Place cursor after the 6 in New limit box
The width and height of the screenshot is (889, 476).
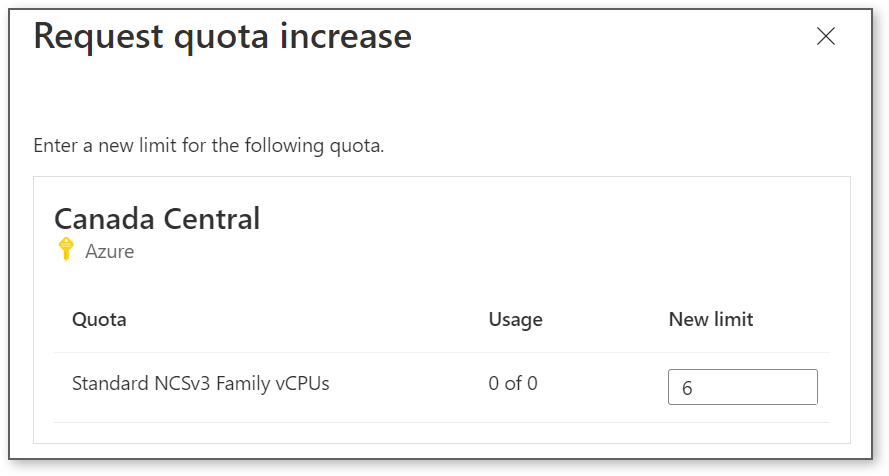tap(694, 388)
